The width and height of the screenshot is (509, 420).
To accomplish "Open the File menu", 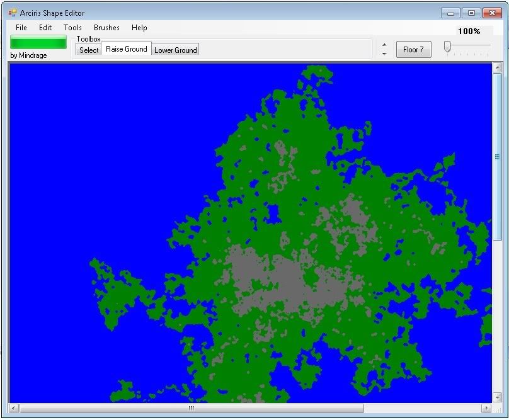I will click(x=21, y=28).
